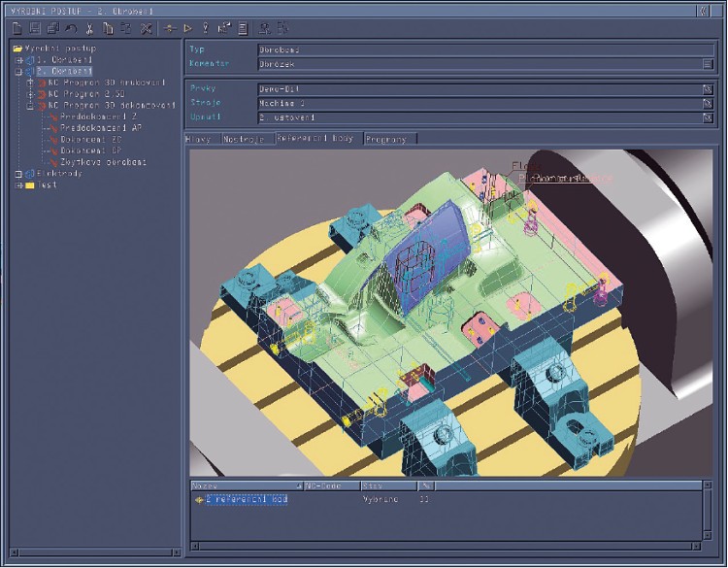Expand the Elektrody tree node
Screen dimensions: 728x568
coord(17,174)
